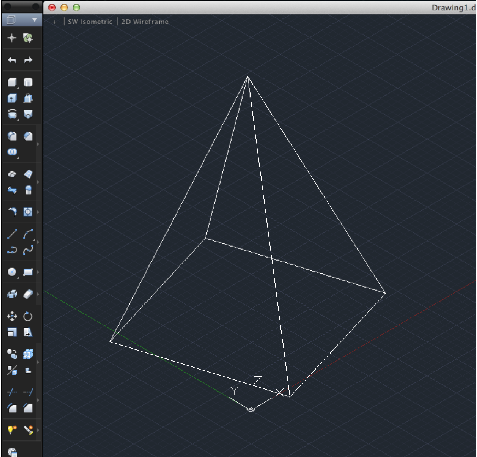
Task: Click the red close window button
Action: pyautogui.click(x=52, y=7)
